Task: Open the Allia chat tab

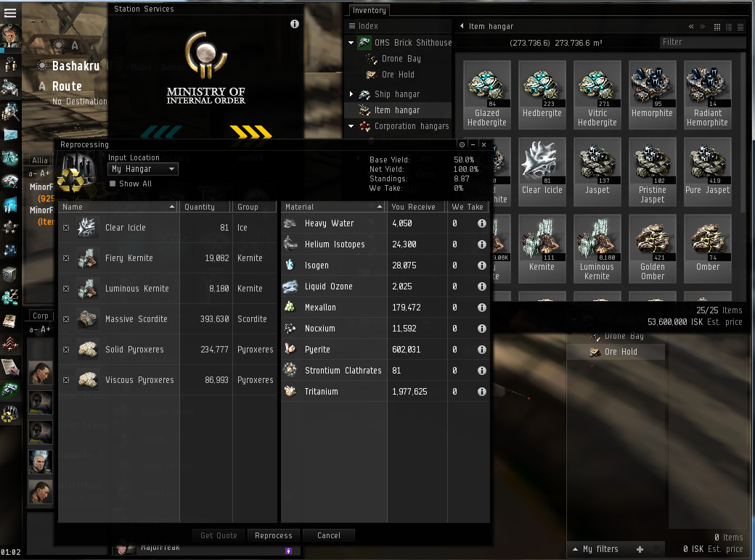Action: tap(39, 160)
